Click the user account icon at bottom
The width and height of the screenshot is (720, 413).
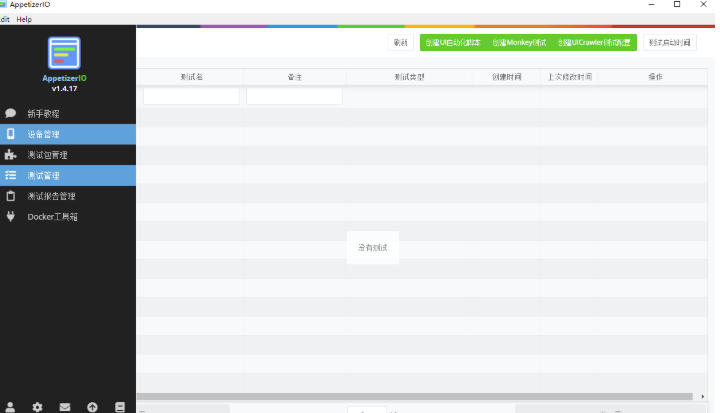(11, 407)
